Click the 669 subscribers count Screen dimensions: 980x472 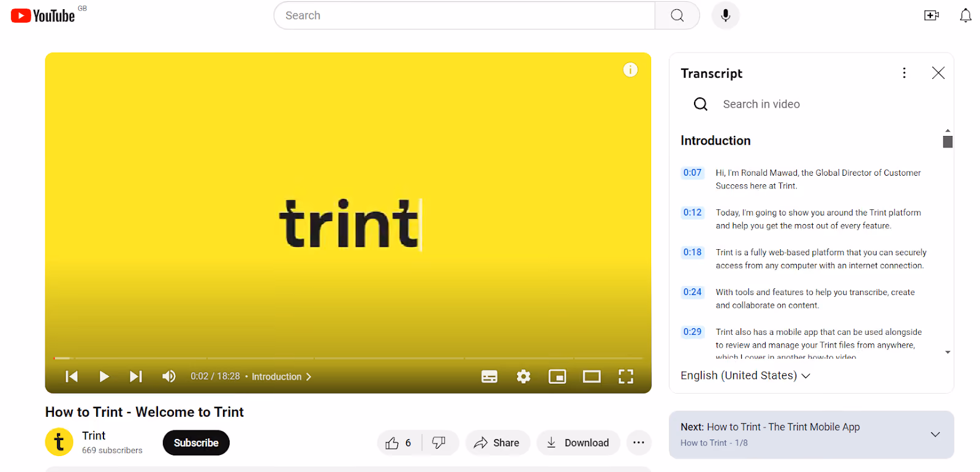pos(112,451)
